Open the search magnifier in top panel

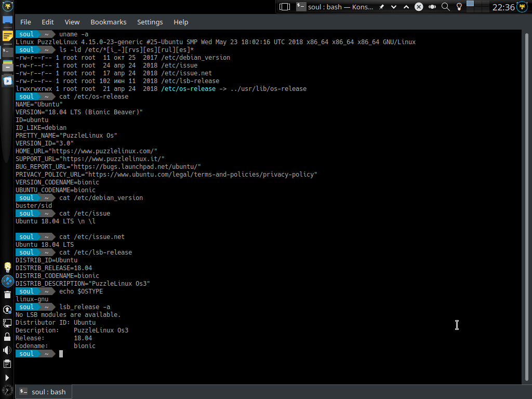pyautogui.click(x=445, y=7)
